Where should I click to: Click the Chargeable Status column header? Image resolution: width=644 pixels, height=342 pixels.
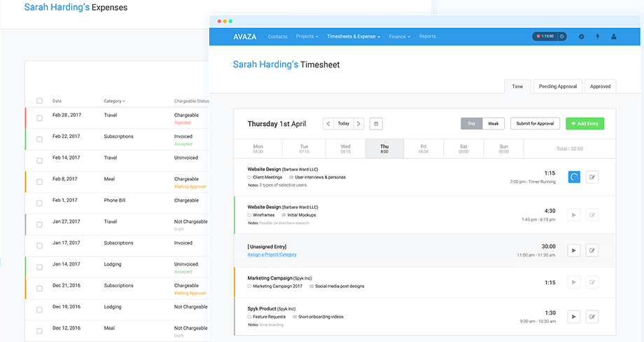[x=191, y=101]
